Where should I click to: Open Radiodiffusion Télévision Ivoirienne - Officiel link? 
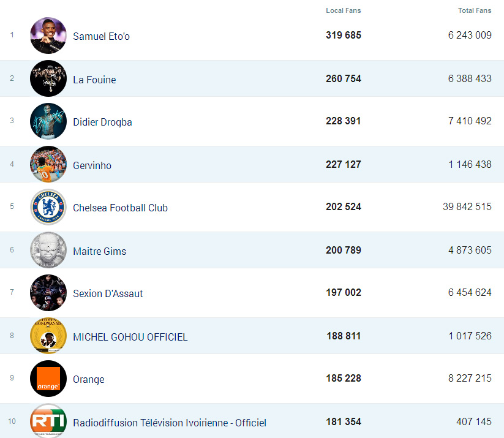pyautogui.click(x=170, y=423)
